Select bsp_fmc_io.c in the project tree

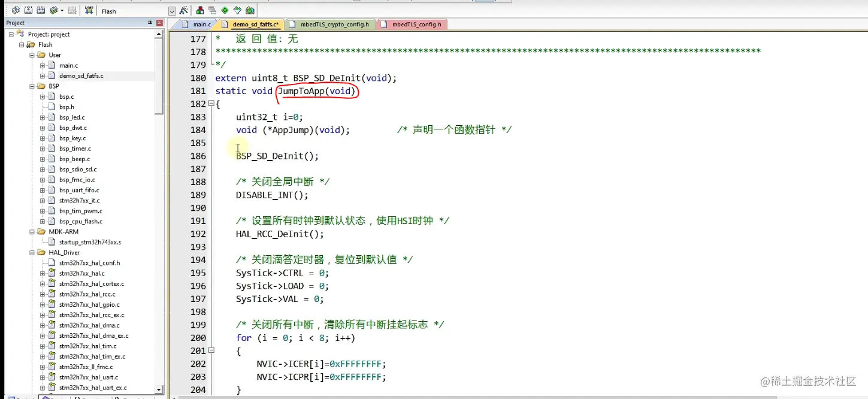coord(77,180)
